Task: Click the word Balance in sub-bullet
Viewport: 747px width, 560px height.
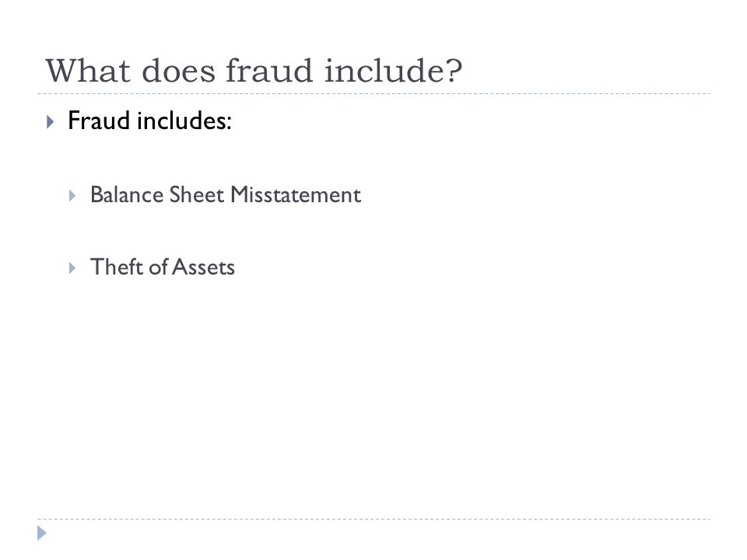Action: pos(127,194)
